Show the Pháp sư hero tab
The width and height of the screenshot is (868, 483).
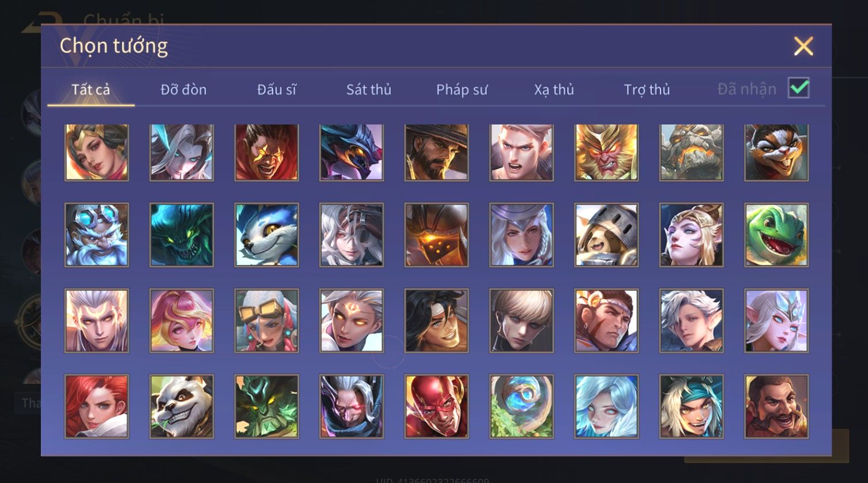click(462, 90)
